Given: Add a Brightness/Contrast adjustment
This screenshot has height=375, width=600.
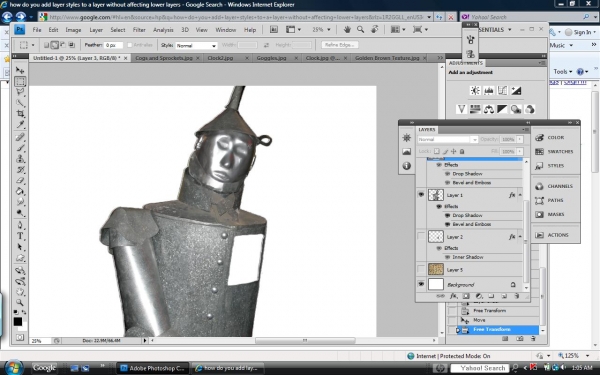Looking at the screenshot, I should pos(475,91).
